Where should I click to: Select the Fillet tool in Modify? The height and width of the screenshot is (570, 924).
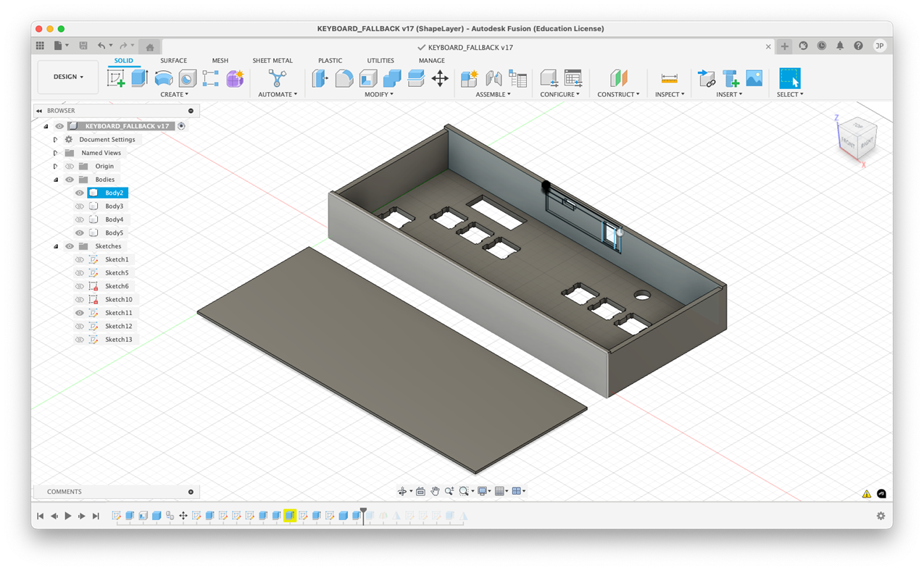pos(344,78)
